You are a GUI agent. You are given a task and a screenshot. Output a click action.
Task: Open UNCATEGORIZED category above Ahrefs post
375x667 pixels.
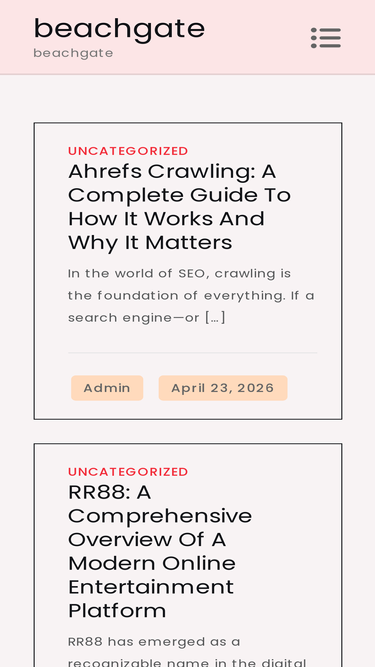tap(128, 151)
